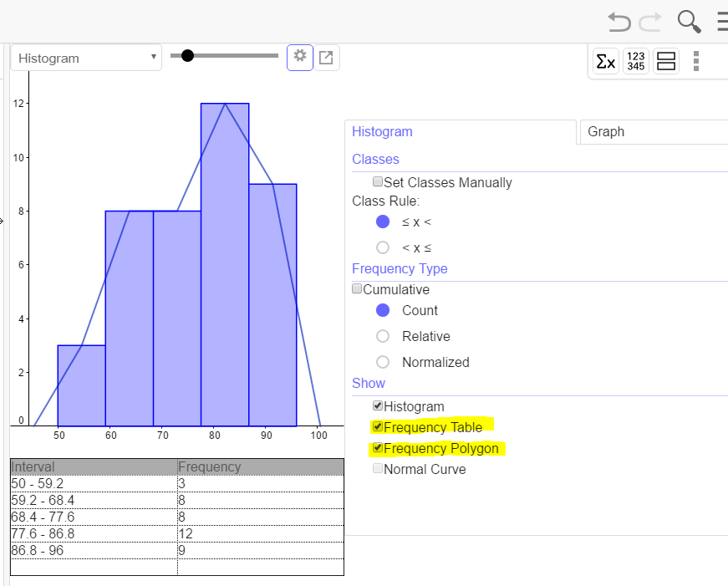Toggle the histogram settings gear icon
This screenshot has height=586, width=728.
[300, 58]
